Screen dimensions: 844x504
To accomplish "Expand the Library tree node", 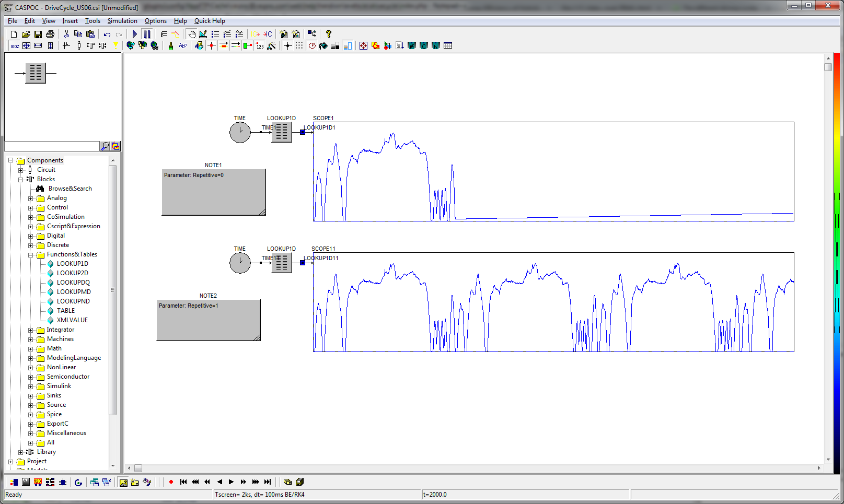I will point(20,452).
